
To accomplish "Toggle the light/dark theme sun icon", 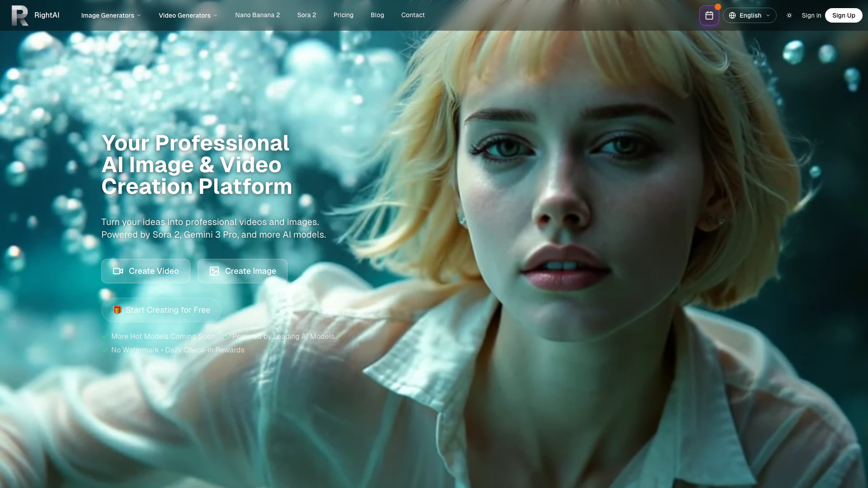I will [x=789, y=15].
